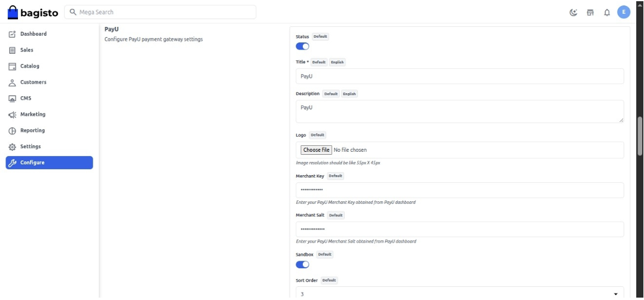Click the page vertical scrollbar thumb

pos(639,136)
